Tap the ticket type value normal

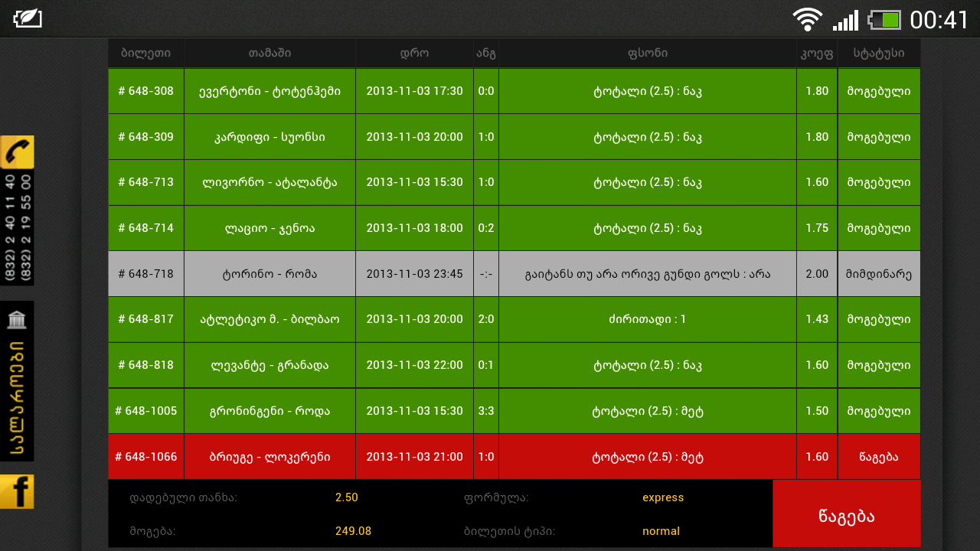(661, 531)
